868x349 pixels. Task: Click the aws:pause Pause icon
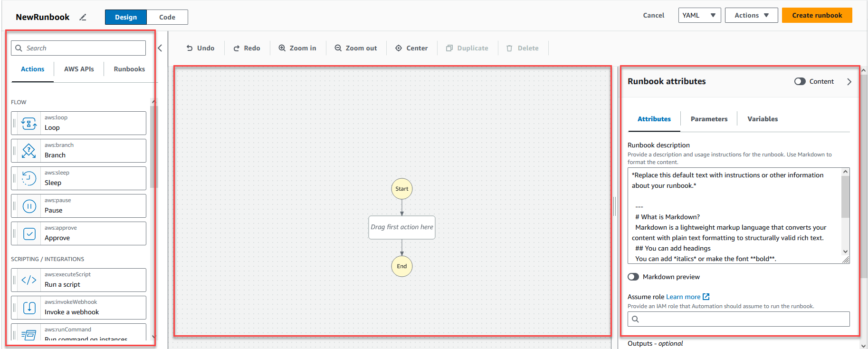click(x=29, y=206)
